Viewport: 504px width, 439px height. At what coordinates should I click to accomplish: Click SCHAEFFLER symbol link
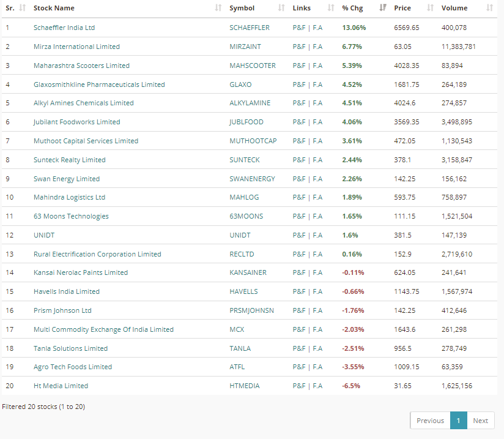(250, 28)
